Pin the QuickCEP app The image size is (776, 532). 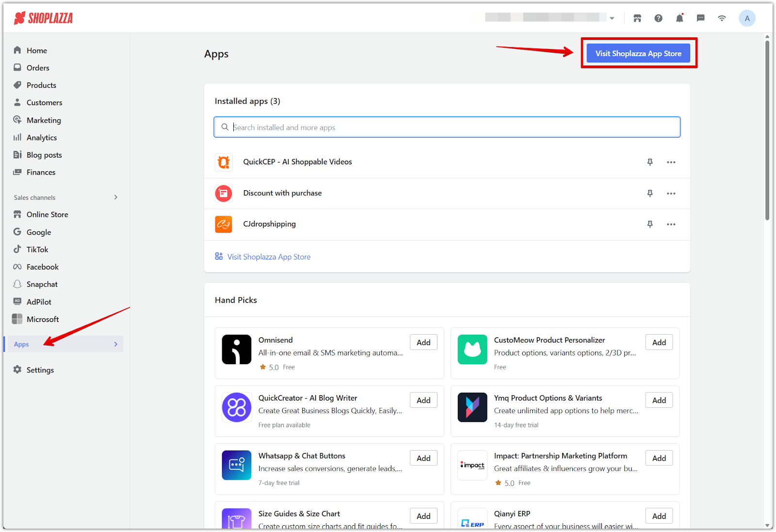tap(650, 162)
